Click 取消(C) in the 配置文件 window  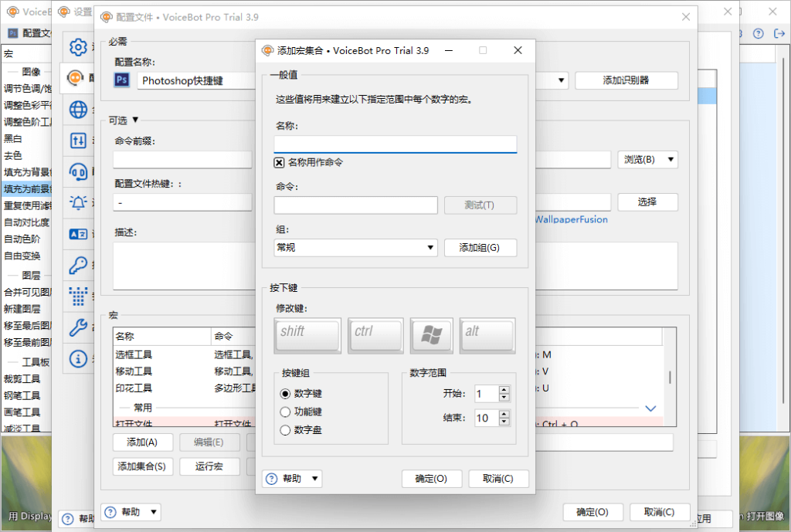(x=660, y=513)
